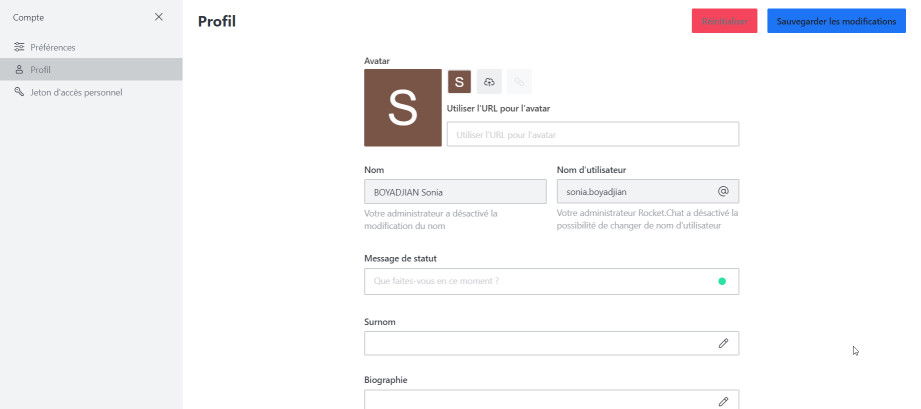Screen dimensions: 921x409
Task: Click the @ icon in the username field
Action: tap(723, 192)
